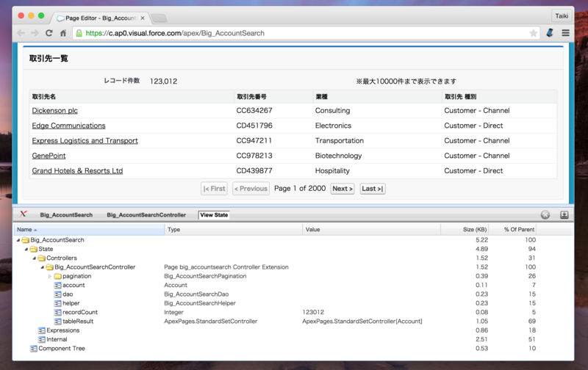Click the |< First pagination button
The image size is (588, 370).
(x=215, y=189)
